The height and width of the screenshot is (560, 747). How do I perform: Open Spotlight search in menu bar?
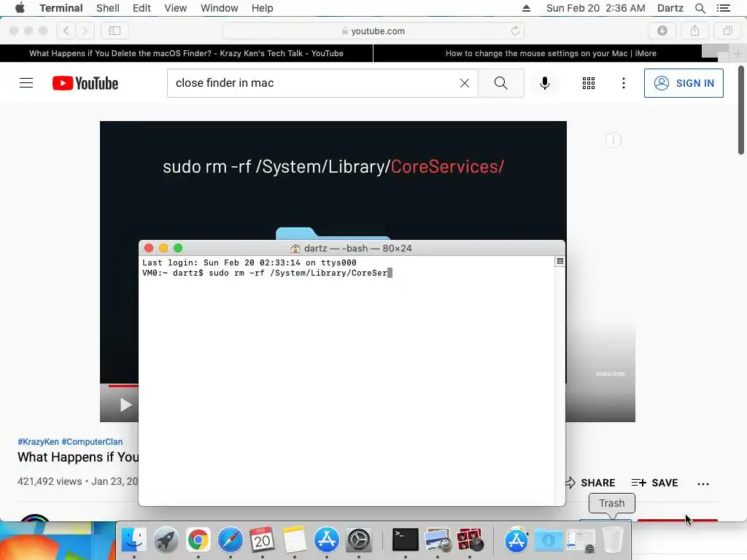pyautogui.click(x=700, y=8)
